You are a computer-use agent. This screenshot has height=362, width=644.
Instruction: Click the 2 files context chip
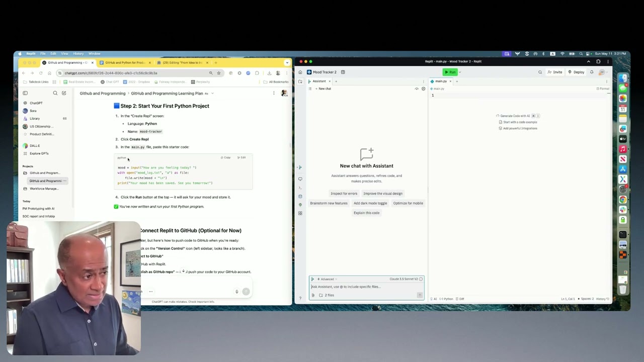(327, 295)
